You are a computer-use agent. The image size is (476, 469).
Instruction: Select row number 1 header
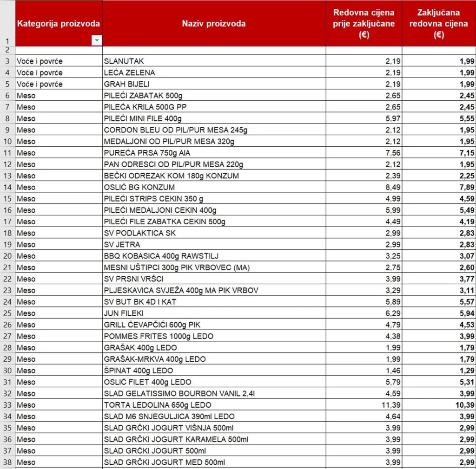7,23
